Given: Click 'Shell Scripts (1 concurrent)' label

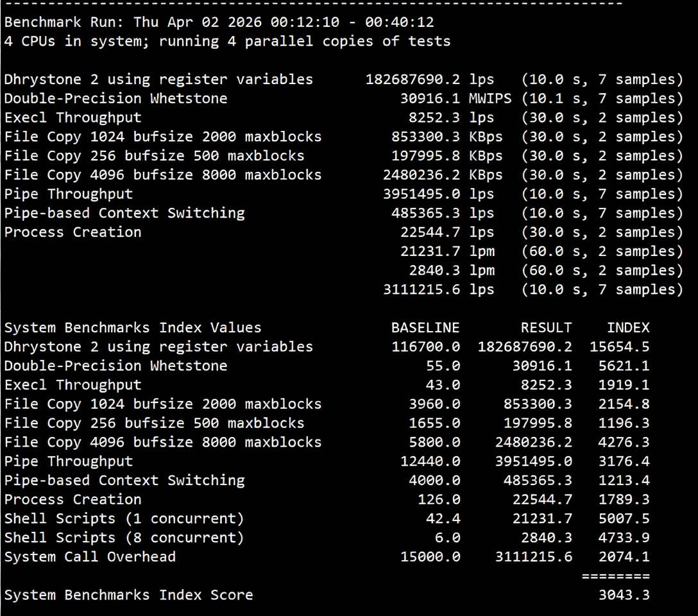Looking at the screenshot, I should click(x=123, y=518).
